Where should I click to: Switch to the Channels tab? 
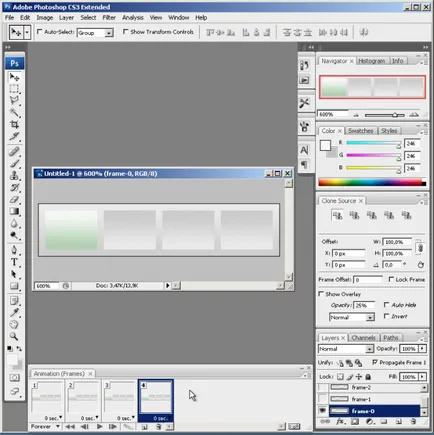point(363,338)
